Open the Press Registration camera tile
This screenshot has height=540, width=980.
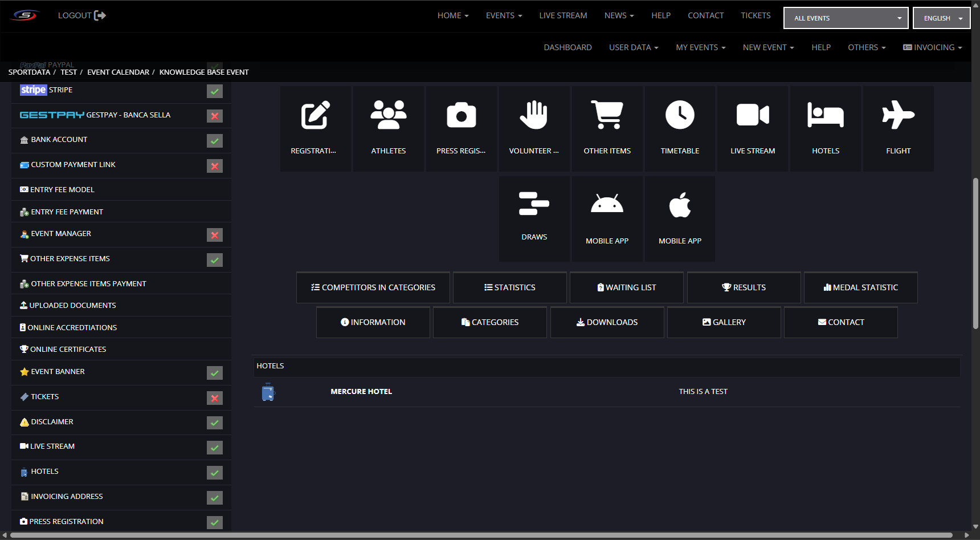[x=461, y=129]
